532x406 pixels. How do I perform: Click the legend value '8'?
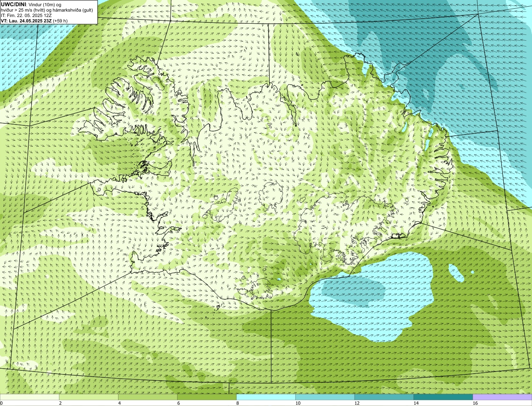click(237, 403)
